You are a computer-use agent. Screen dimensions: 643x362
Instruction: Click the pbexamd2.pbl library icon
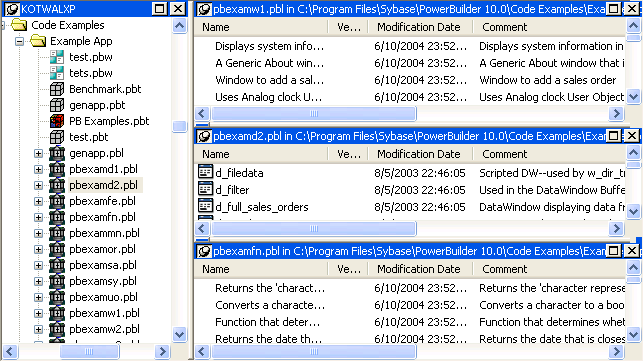tap(57, 185)
